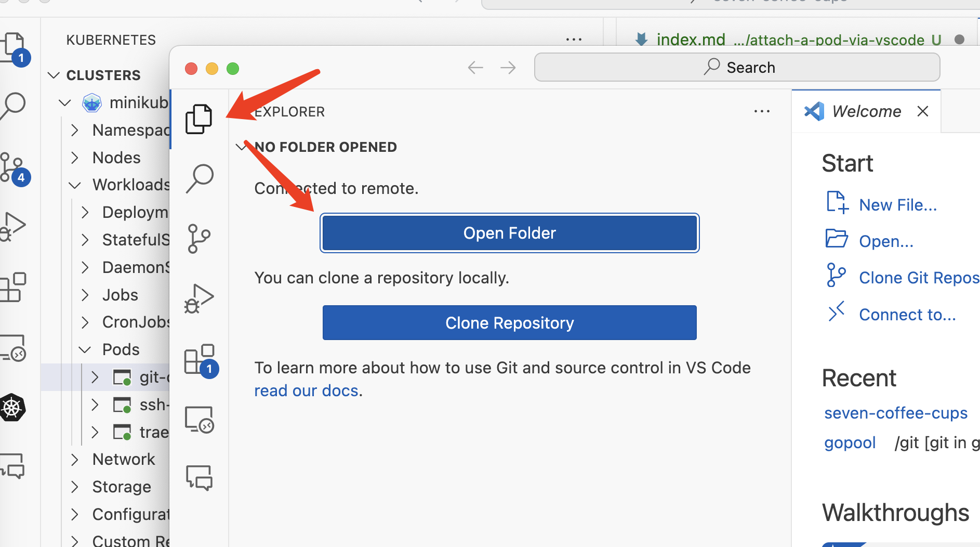This screenshot has height=547, width=980.
Task: Go forward with the right arrow
Action: [x=508, y=68]
